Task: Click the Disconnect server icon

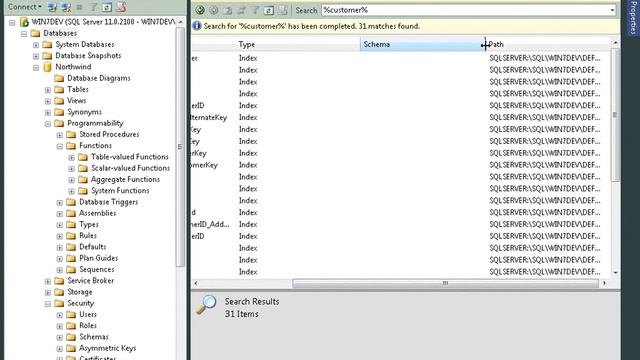Action: click(66, 7)
